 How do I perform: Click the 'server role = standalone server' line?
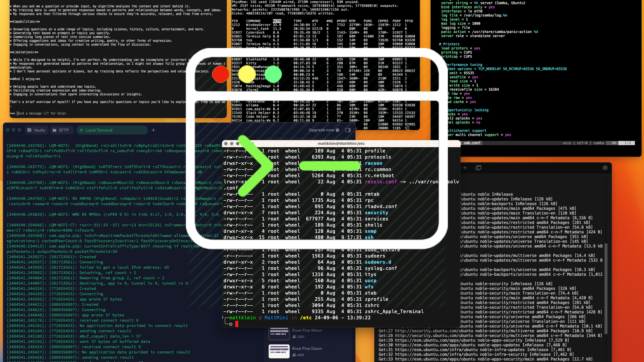473,36
